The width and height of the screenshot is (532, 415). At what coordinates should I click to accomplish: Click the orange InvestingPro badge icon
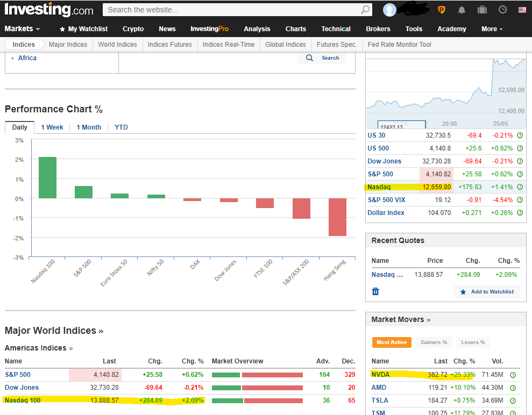(x=442, y=10)
